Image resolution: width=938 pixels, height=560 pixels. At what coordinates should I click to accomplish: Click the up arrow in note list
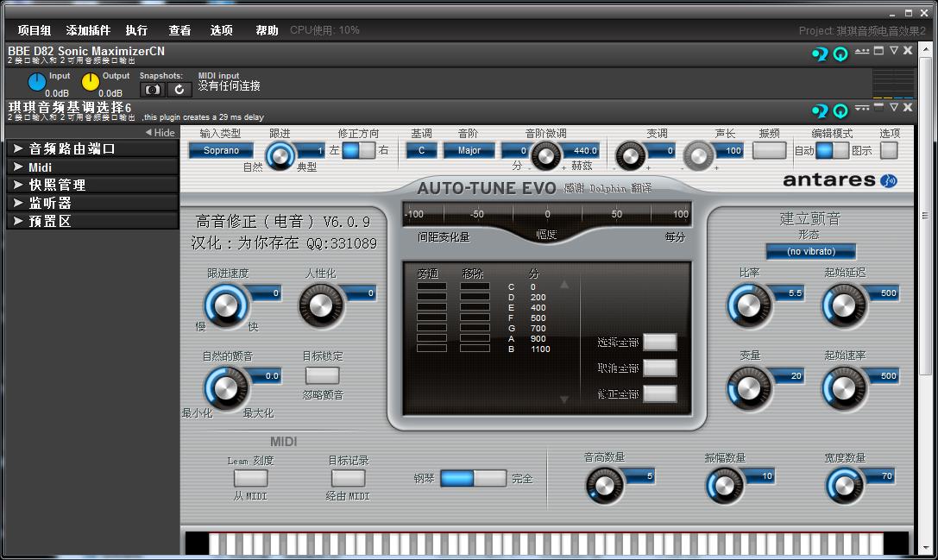[563, 285]
